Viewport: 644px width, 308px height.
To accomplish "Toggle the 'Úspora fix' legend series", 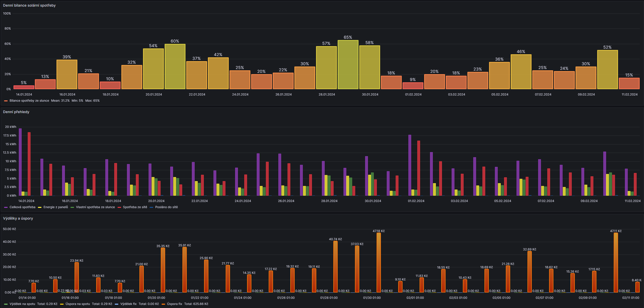I will coord(175,304).
